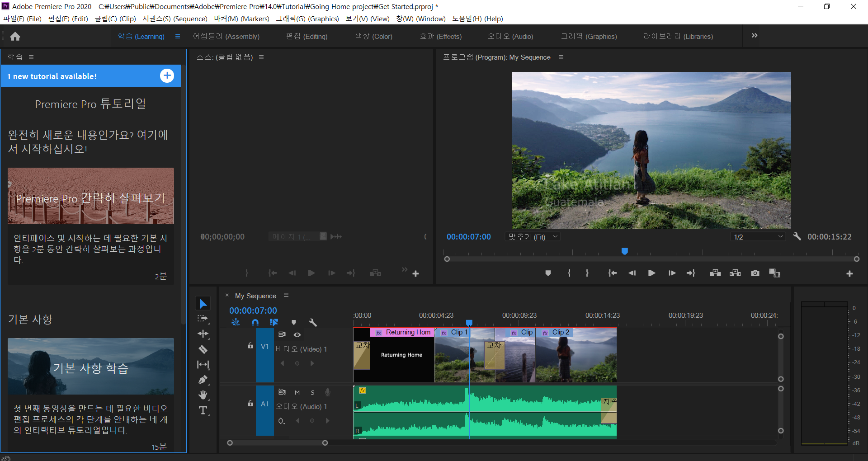Open Learning workspace menu
Viewport: 868px width, 461px height.
[x=178, y=36]
